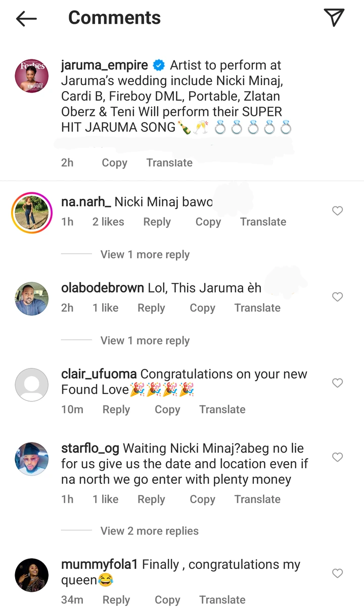Expand 2 more replies under starflo_og
Viewport: 364px width, 611px height.
point(149,531)
